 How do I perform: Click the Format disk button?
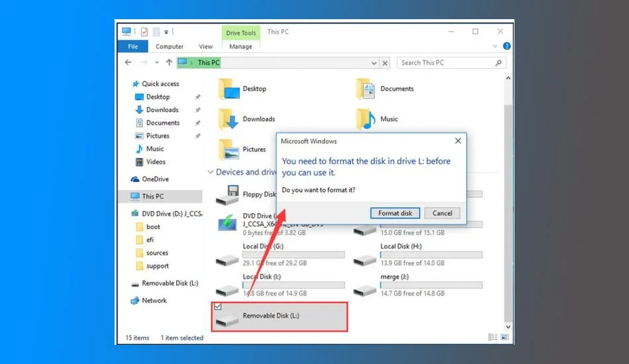395,213
